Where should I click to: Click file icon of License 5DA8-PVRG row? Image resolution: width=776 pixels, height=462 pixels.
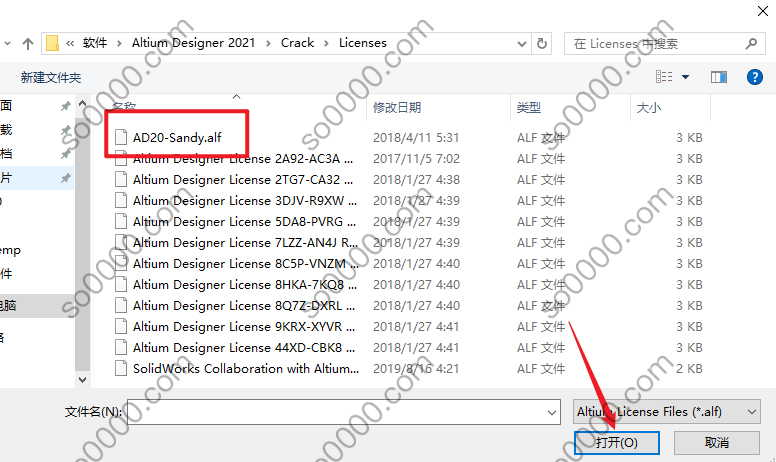point(121,222)
